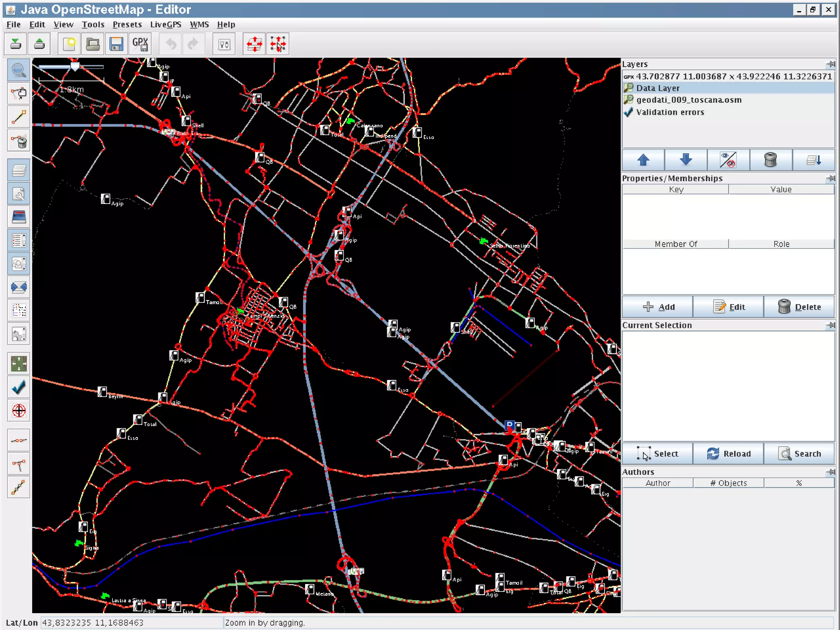Select the Select/Move nodes tool
Viewport: 840px width, 630px height.
click(19, 94)
